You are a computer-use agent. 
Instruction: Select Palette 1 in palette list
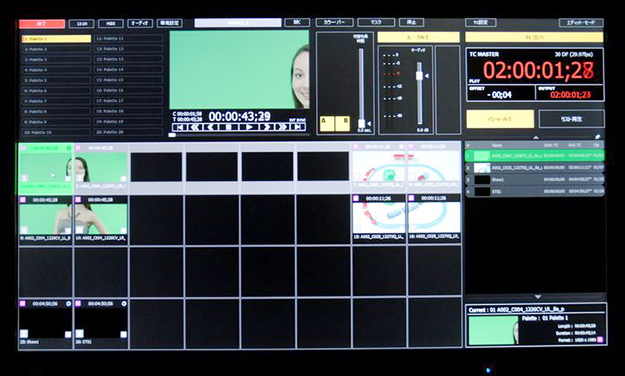click(56, 39)
